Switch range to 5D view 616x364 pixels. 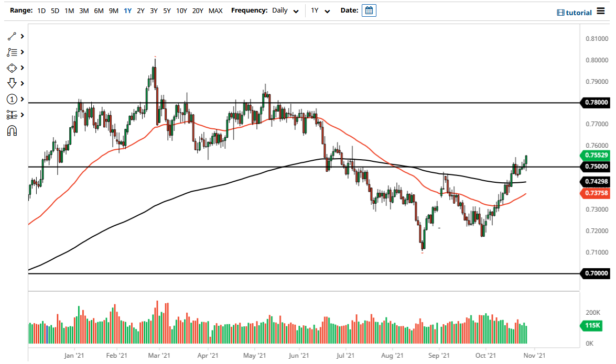coord(55,10)
